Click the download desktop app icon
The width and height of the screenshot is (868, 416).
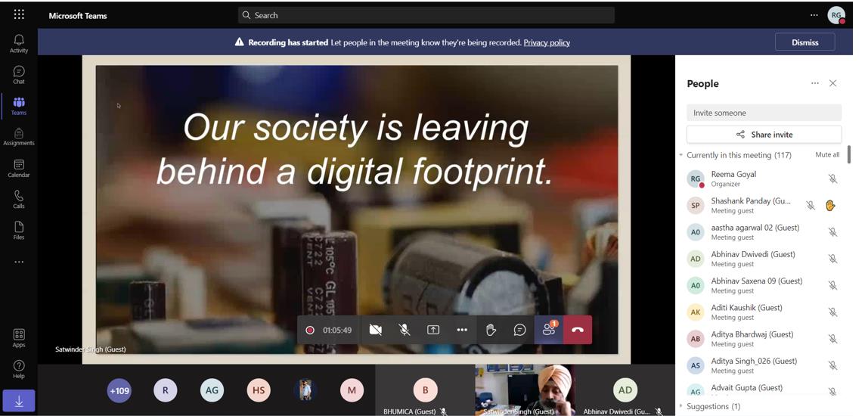(19, 401)
